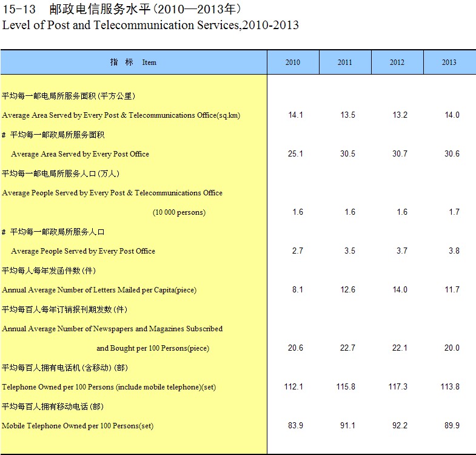The width and height of the screenshot is (476, 455).
Task: Click 'Annual Average Number of Letters Mailed per Capita' label
Action: [99, 290]
